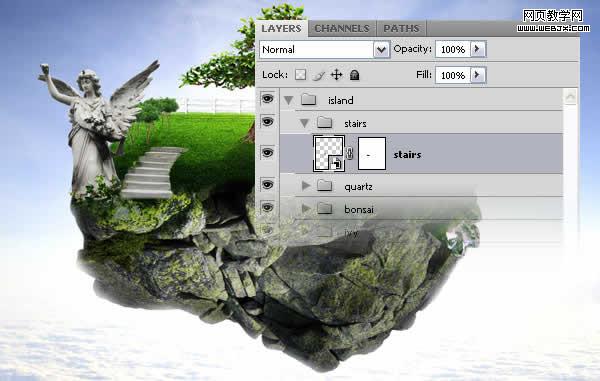600x381 pixels.
Task: Select the bonsai group name
Action: click(x=359, y=210)
